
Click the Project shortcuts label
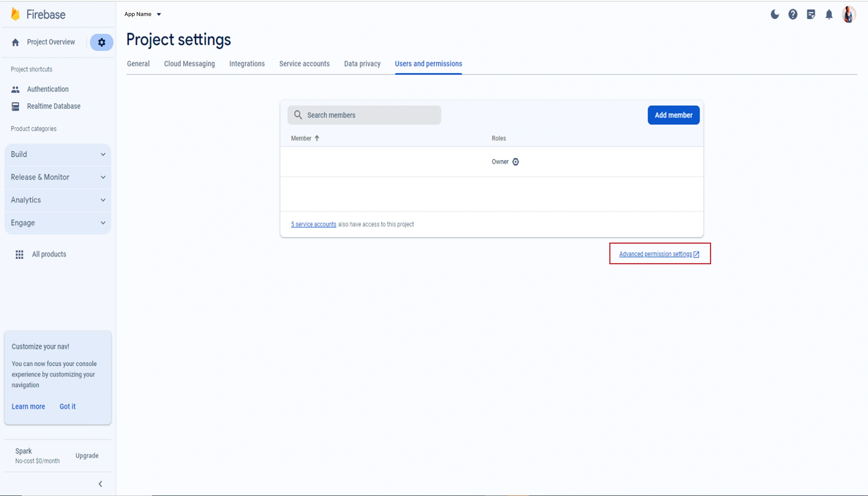[31, 69]
